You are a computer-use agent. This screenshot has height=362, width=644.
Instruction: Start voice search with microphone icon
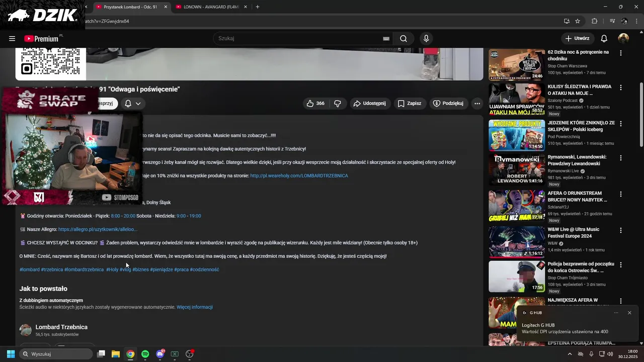(426, 39)
